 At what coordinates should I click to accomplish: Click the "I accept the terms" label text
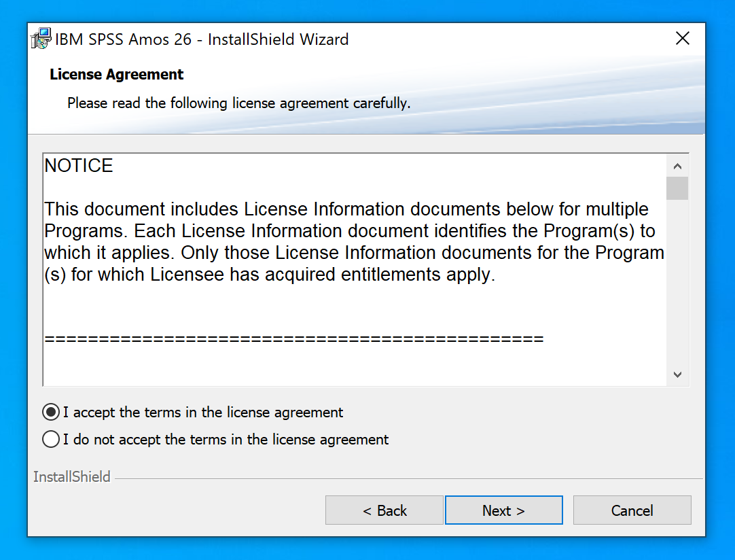coord(203,413)
